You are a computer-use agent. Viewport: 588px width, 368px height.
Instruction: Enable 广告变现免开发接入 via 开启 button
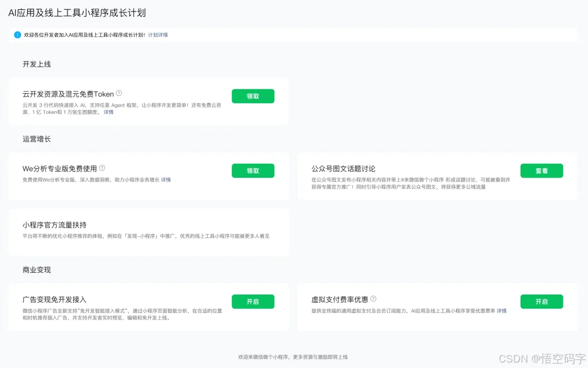[253, 302]
